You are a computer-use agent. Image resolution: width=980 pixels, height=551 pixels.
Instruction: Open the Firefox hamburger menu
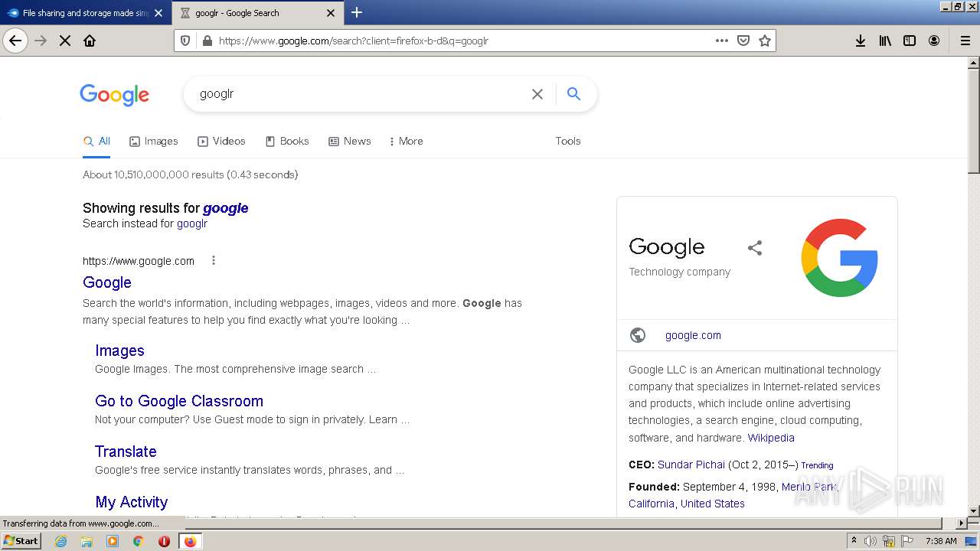pyautogui.click(x=965, y=41)
